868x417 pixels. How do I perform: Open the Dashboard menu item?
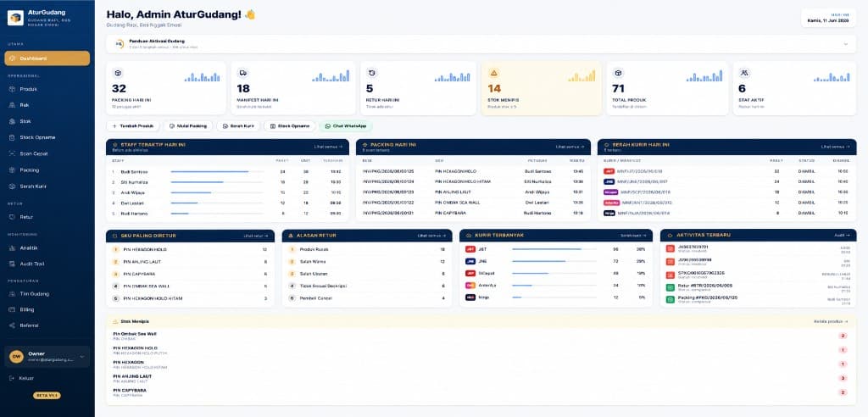point(47,58)
